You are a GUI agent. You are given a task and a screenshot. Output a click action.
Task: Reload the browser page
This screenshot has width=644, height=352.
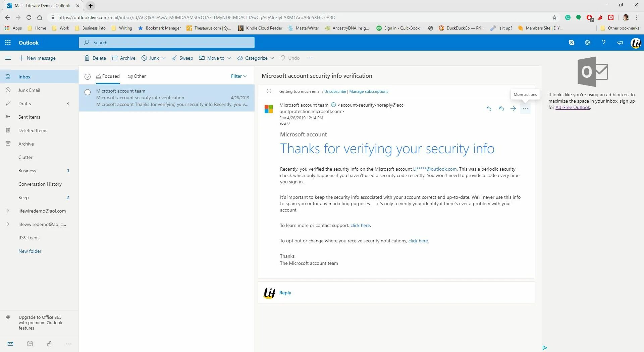click(x=29, y=17)
